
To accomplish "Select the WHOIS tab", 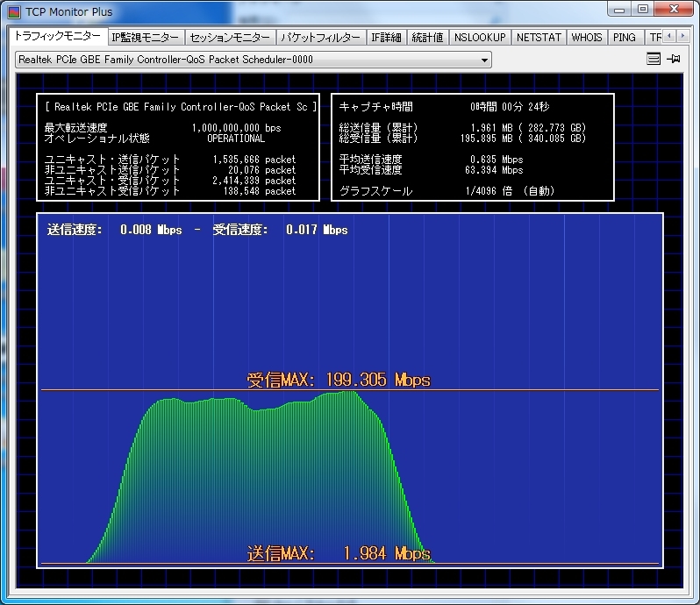I will (587, 38).
